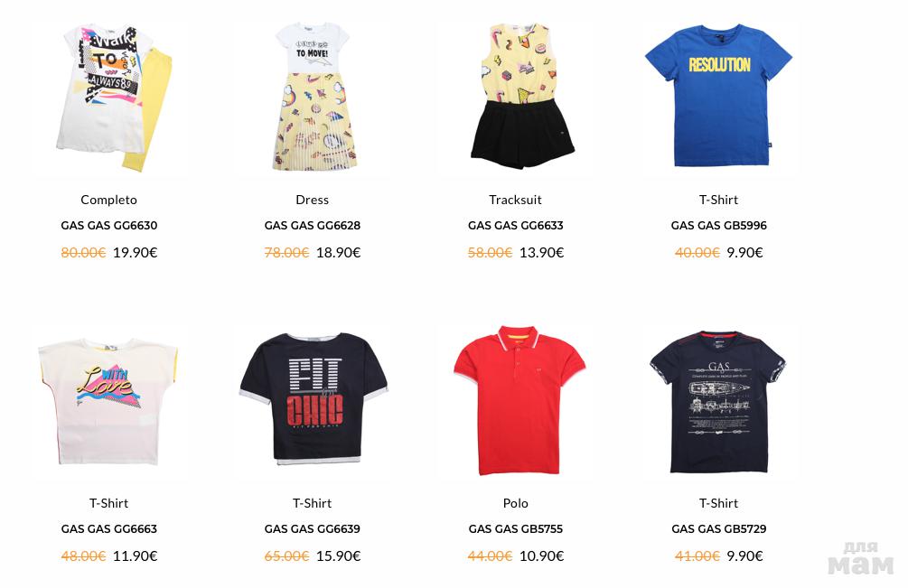Click the GAS GAS GG6633 product name

[x=515, y=225]
